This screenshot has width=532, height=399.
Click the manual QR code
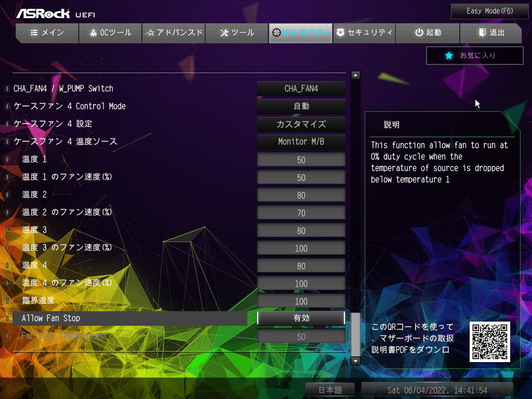click(489, 342)
